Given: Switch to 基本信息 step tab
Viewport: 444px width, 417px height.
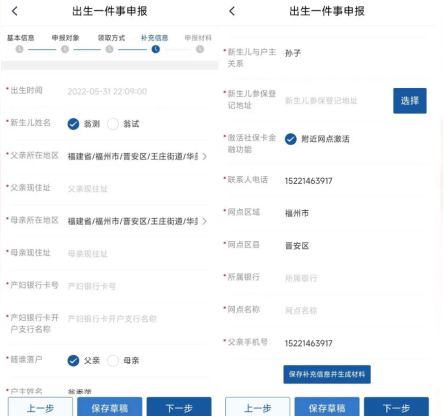Looking at the screenshot, I should (21, 38).
